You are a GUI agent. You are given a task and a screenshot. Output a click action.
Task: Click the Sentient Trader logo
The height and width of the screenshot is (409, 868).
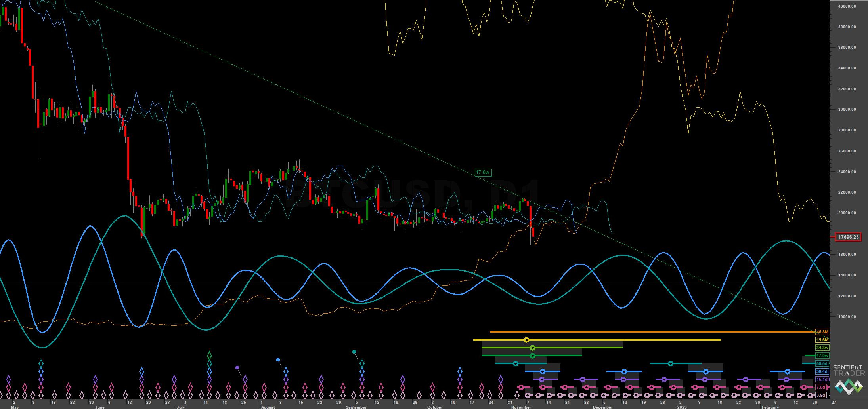pos(849,379)
